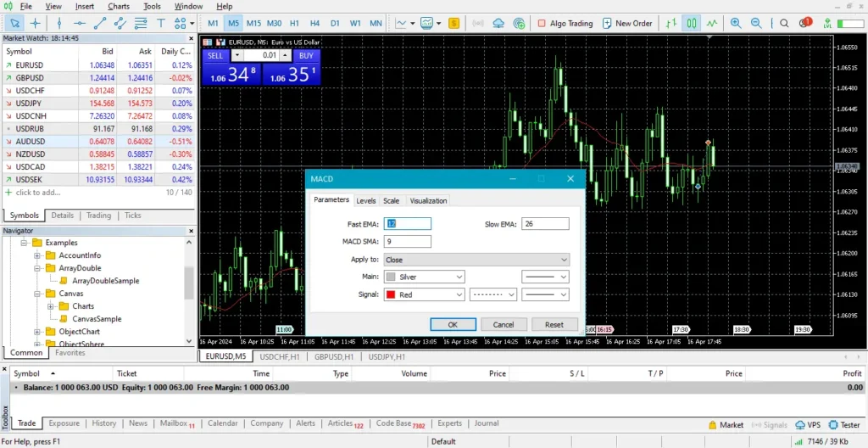
Task: Open the VPS cloud toolbar icon
Action: pos(498,23)
